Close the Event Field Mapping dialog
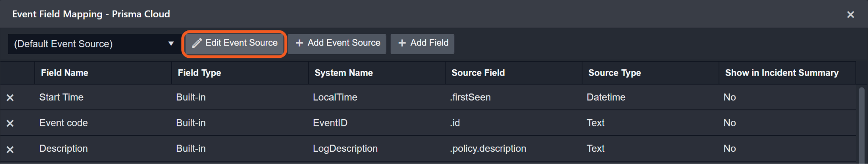 850,14
